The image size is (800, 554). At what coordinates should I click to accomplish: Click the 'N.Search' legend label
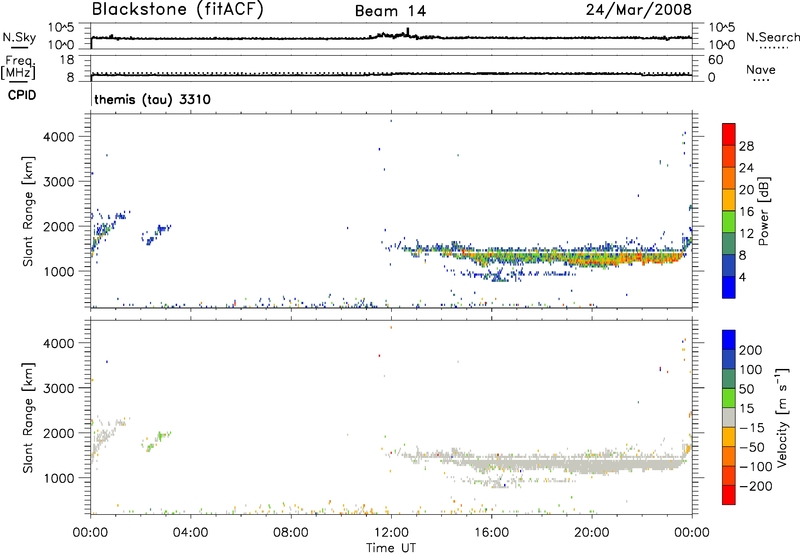(x=772, y=37)
